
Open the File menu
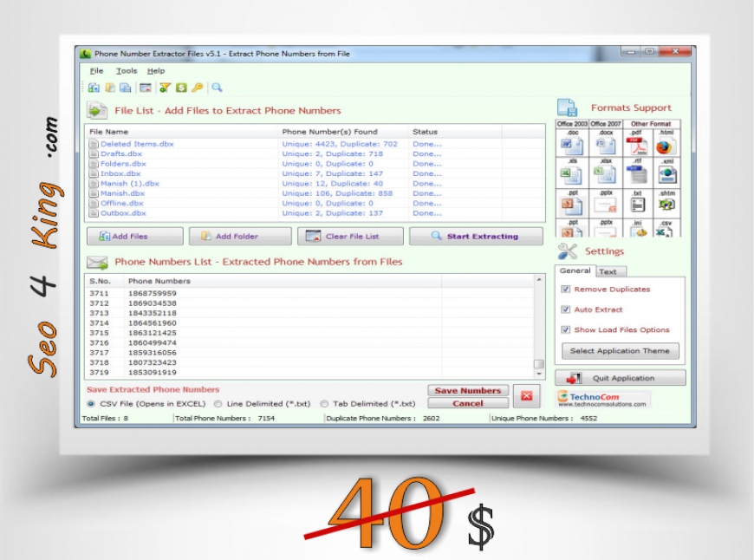coord(97,71)
